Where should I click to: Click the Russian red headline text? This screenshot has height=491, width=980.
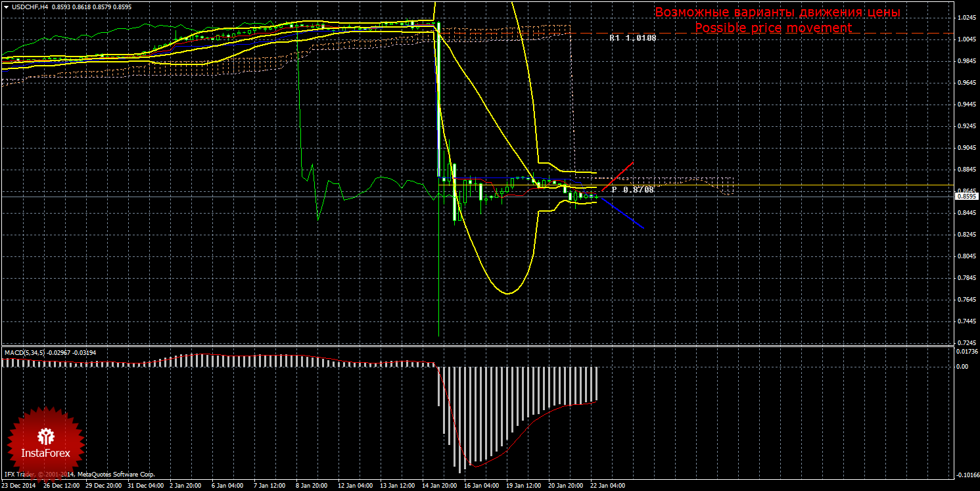point(777,12)
